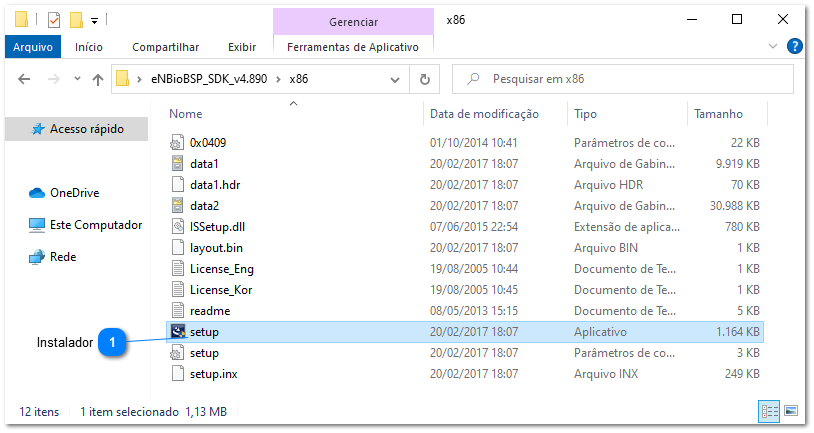The image size is (814, 433).
Task: Click the search magnifier icon
Action: point(473,79)
